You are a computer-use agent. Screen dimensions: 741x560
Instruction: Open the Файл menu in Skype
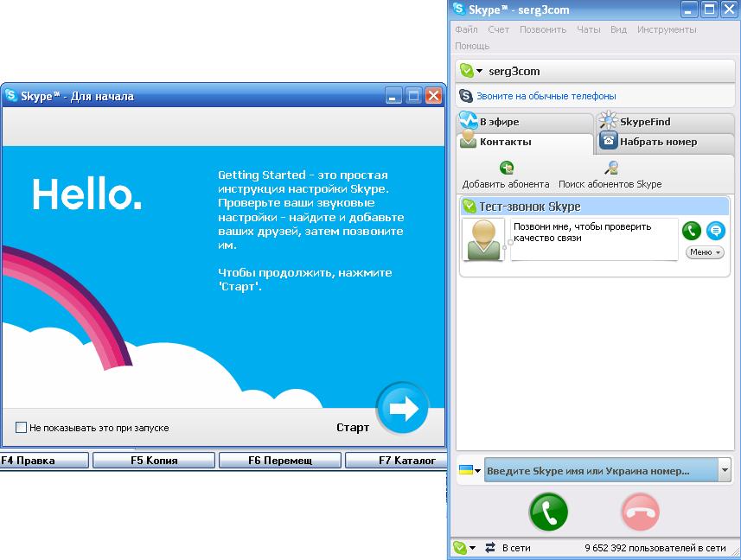[x=466, y=29]
